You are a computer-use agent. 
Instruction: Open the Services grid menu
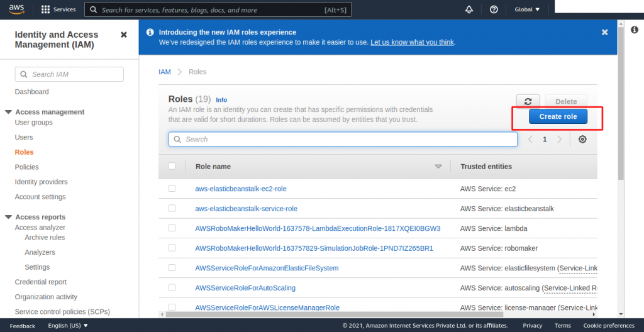[x=58, y=9]
